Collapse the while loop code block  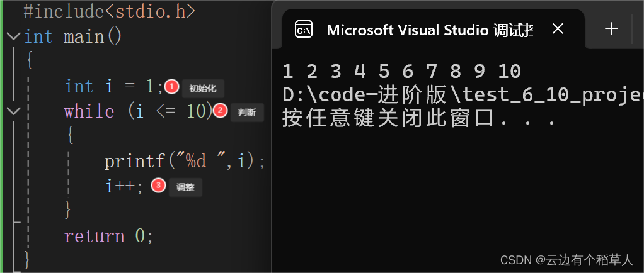coord(14,111)
